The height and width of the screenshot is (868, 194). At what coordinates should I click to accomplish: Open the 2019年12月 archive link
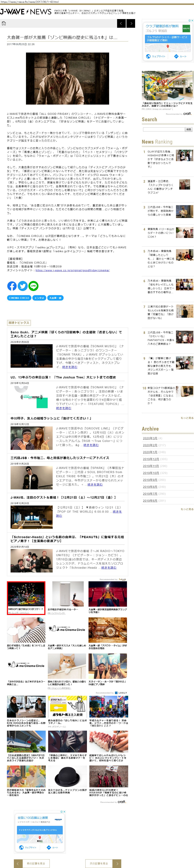(151, 459)
